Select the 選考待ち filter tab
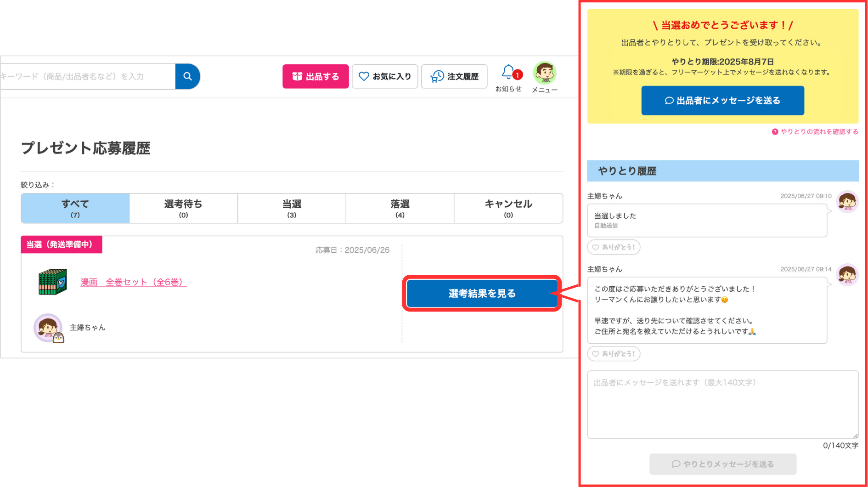 pos(183,208)
